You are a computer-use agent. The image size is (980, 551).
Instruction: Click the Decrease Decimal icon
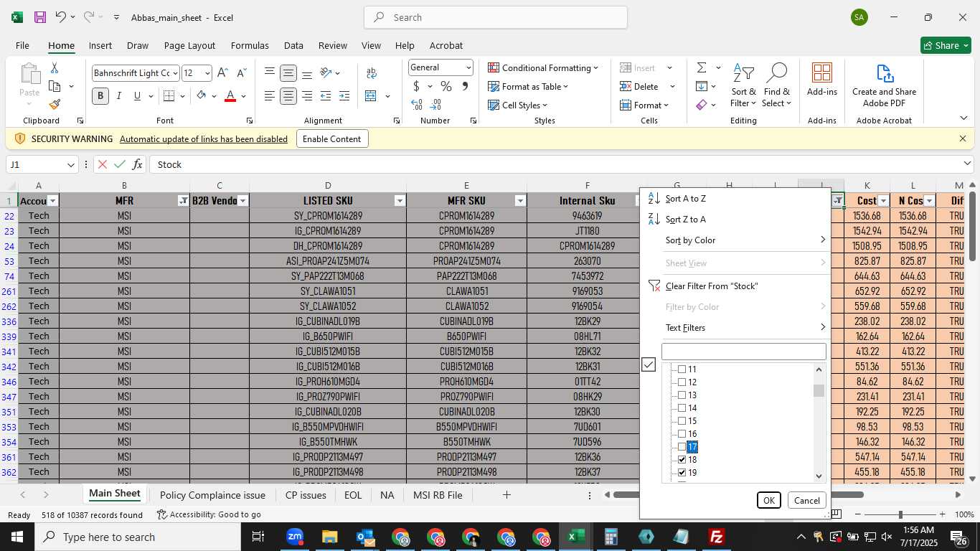coord(436,105)
